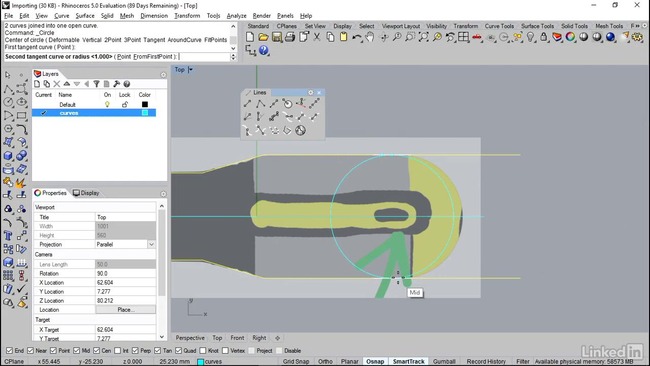Click the Paste clipboard icon
650x366 pixels.
pos(343,37)
